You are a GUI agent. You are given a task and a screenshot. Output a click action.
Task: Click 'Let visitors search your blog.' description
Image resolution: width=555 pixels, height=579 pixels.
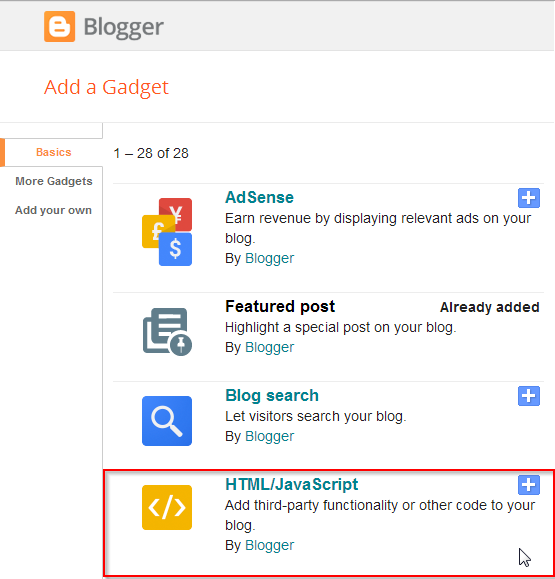click(x=316, y=416)
